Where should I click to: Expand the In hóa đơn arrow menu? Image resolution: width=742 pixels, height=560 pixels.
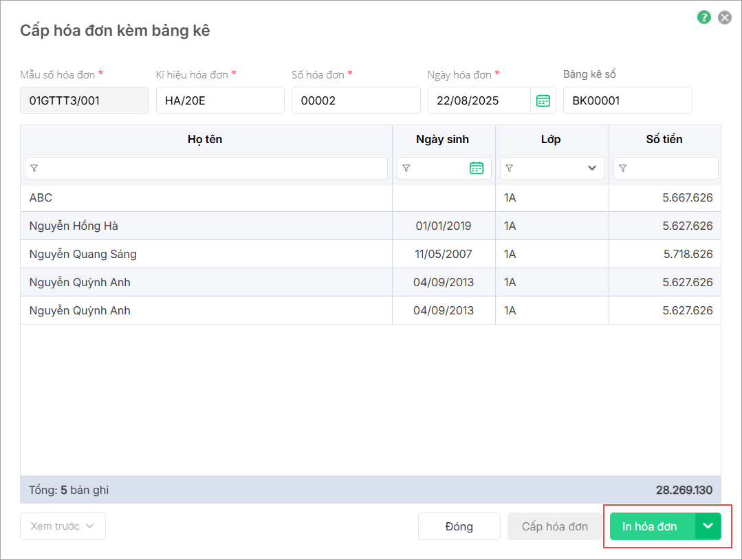(x=708, y=526)
